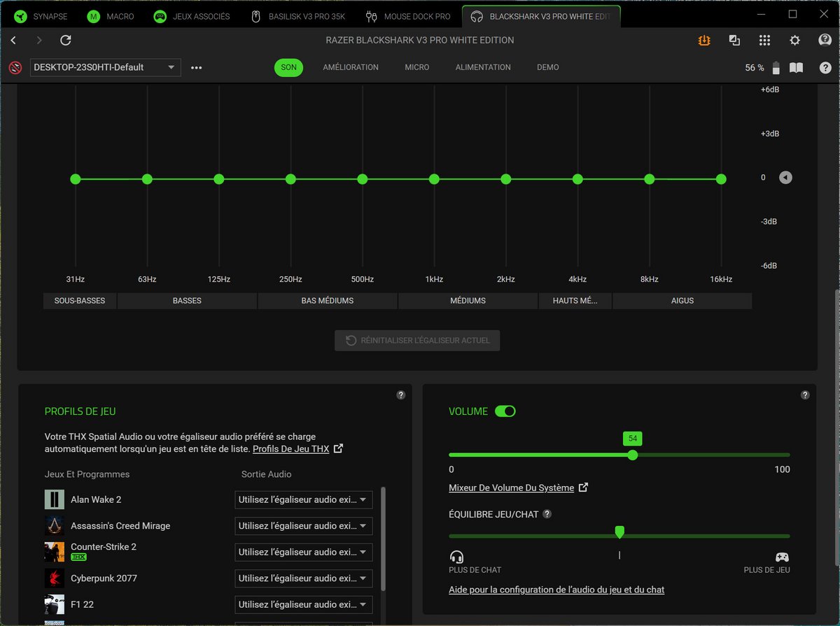The height and width of the screenshot is (626, 840).
Task: Click the red crossed-out profile icon
Action: 15,68
